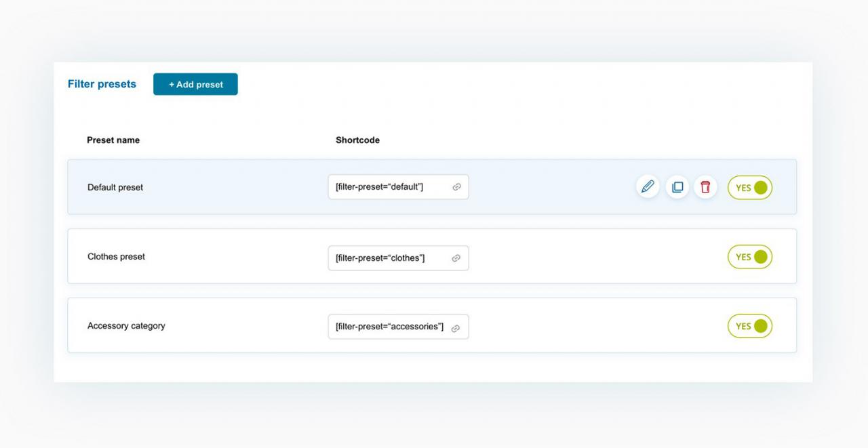
Task: Duplicate the Default preset
Action: point(677,186)
